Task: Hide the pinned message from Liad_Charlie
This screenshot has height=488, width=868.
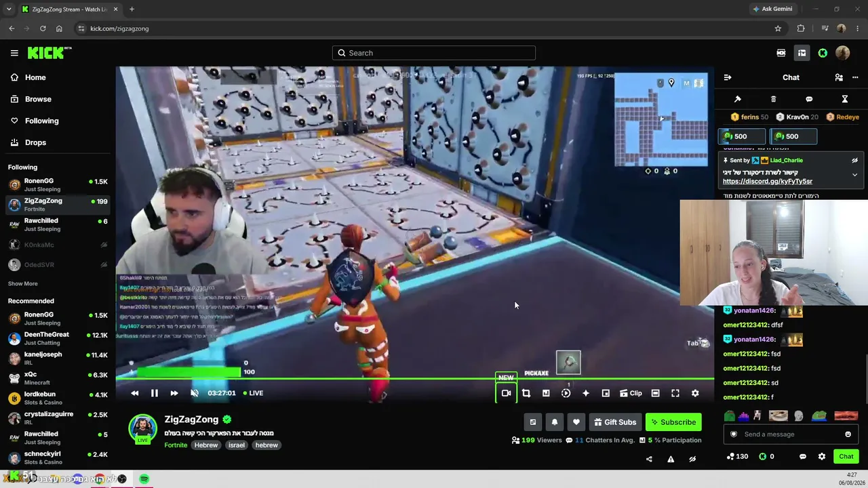Action: (854, 161)
